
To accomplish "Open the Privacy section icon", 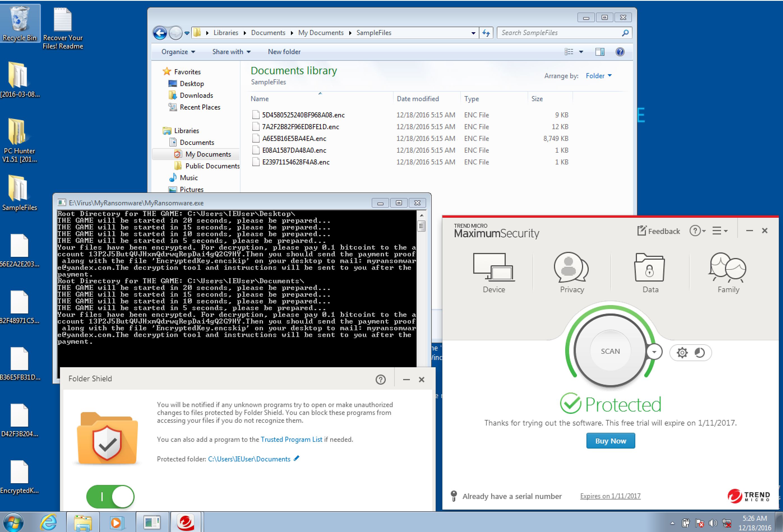I will click(571, 267).
